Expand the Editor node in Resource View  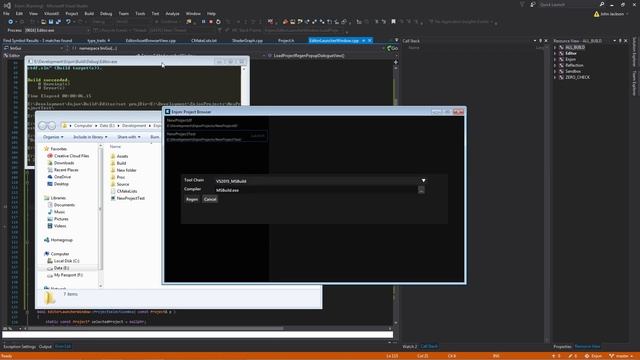click(555, 53)
